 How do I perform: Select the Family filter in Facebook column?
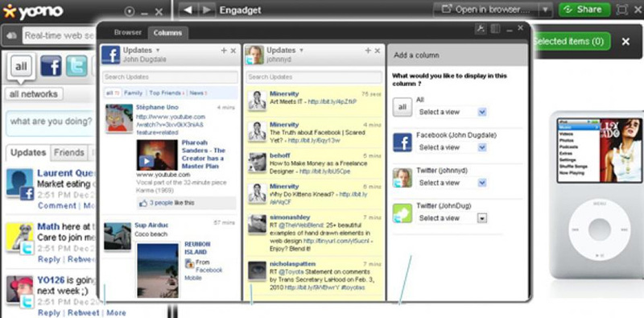133,93
